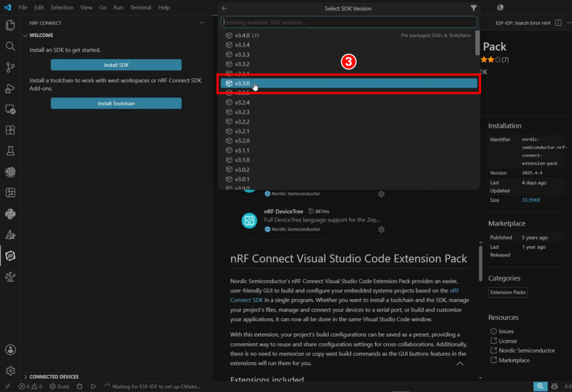Select SDK version v3.4.0 LTS
The height and width of the screenshot is (392, 572).
tap(349, 35)
